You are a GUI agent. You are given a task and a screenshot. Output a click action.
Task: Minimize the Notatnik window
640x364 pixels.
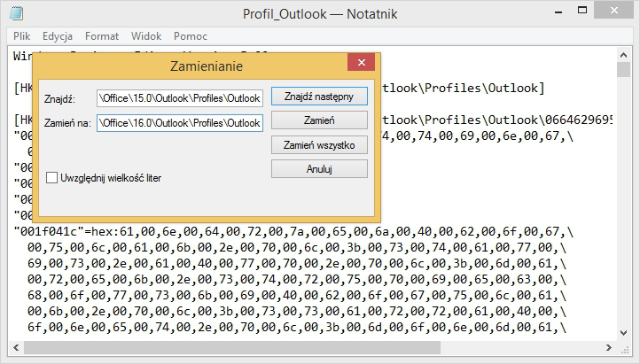pos(558,12)
